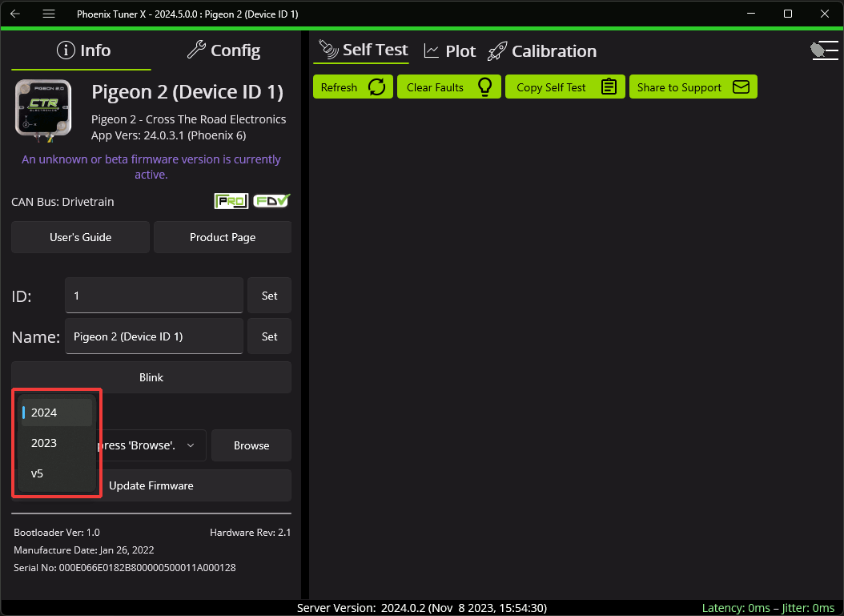Expand the firmware version dropdown chevron
This screenshot has width=844, height=616.
click(x=191, y=445)
